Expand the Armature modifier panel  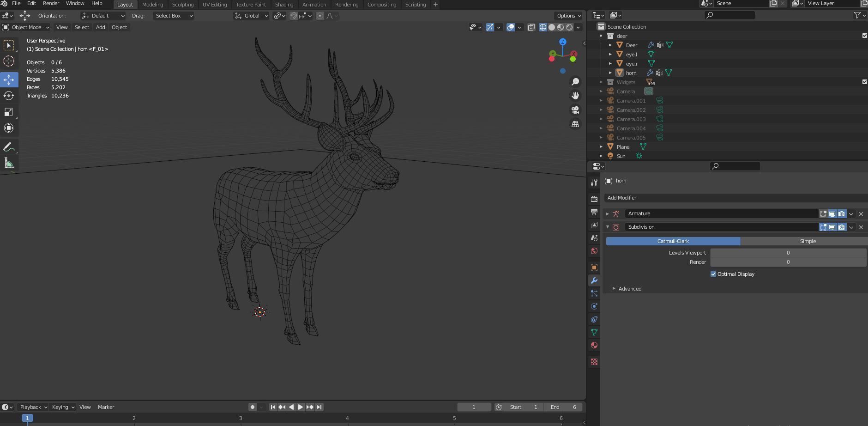point(608,214)
